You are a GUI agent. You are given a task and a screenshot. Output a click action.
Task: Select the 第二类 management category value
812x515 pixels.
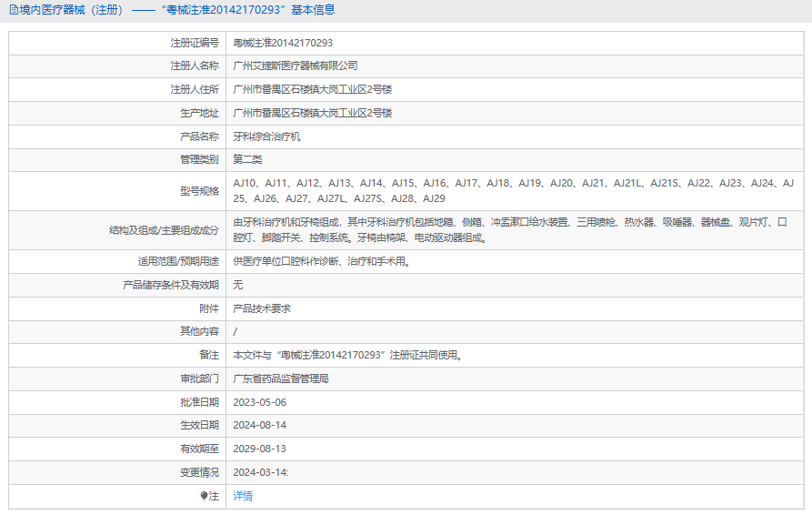247,159
